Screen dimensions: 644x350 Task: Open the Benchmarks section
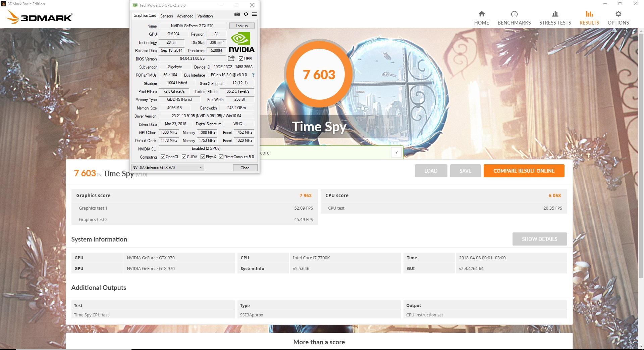(514, 18)
